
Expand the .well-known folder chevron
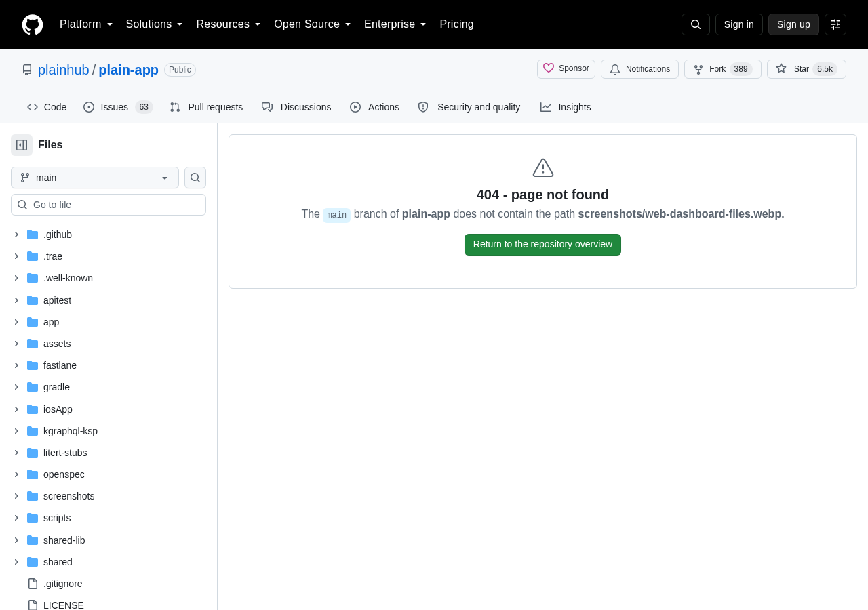(x=16, y=278)
